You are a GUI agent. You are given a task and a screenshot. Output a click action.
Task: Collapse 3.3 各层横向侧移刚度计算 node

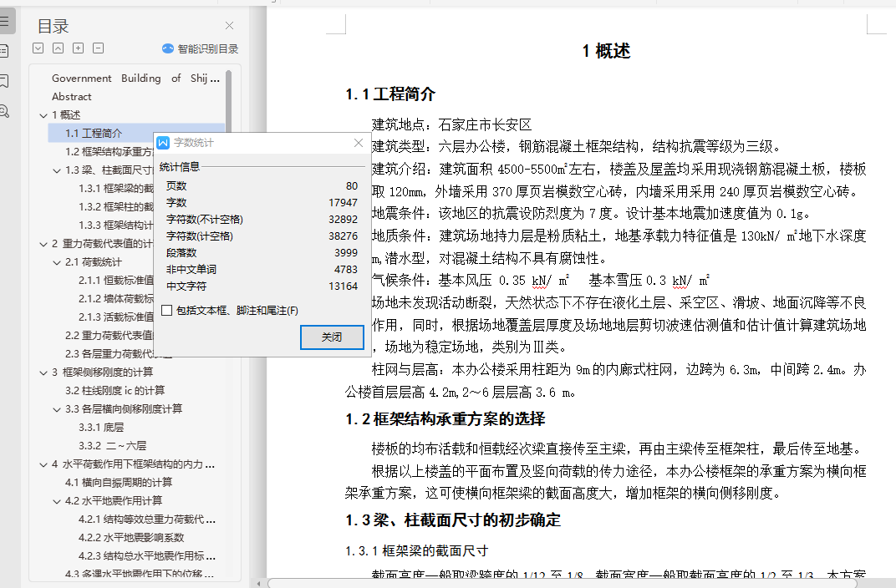pyautogui.click(x=57, y=408)
